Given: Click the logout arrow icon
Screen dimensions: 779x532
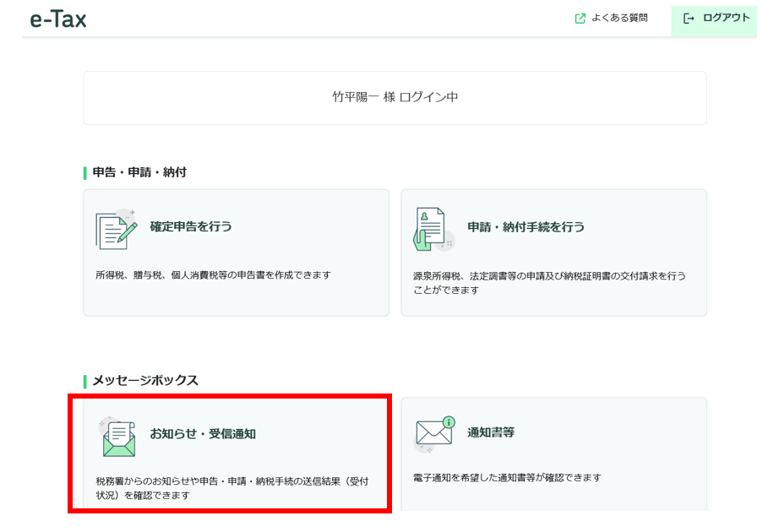Looking at the screenshot, I should [689, 19].
